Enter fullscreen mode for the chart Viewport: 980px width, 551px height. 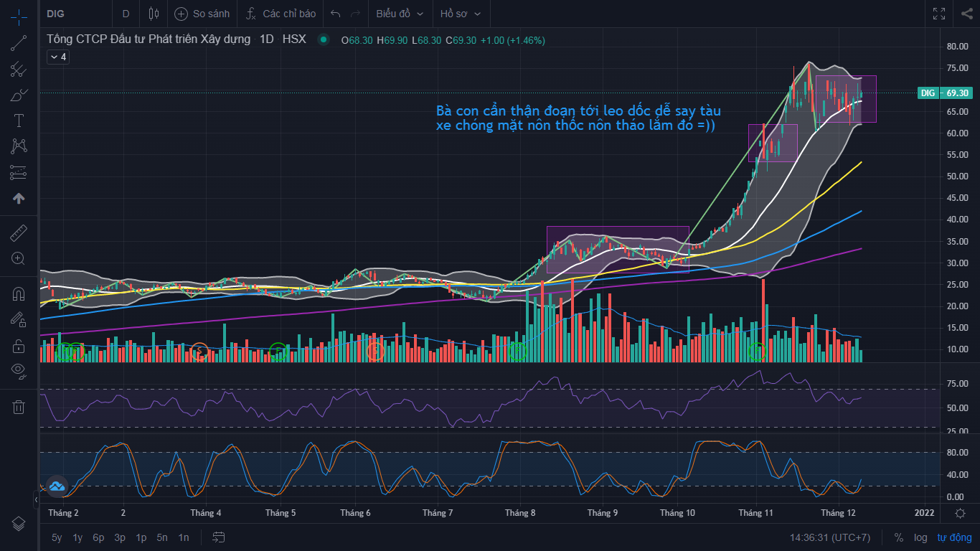[938, 14]
